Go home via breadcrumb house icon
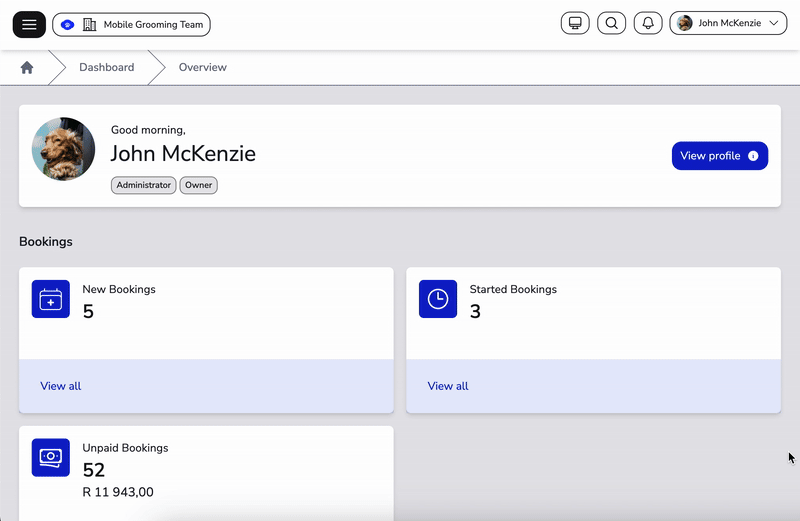This screenshot has width=800, height=521. 27,68
